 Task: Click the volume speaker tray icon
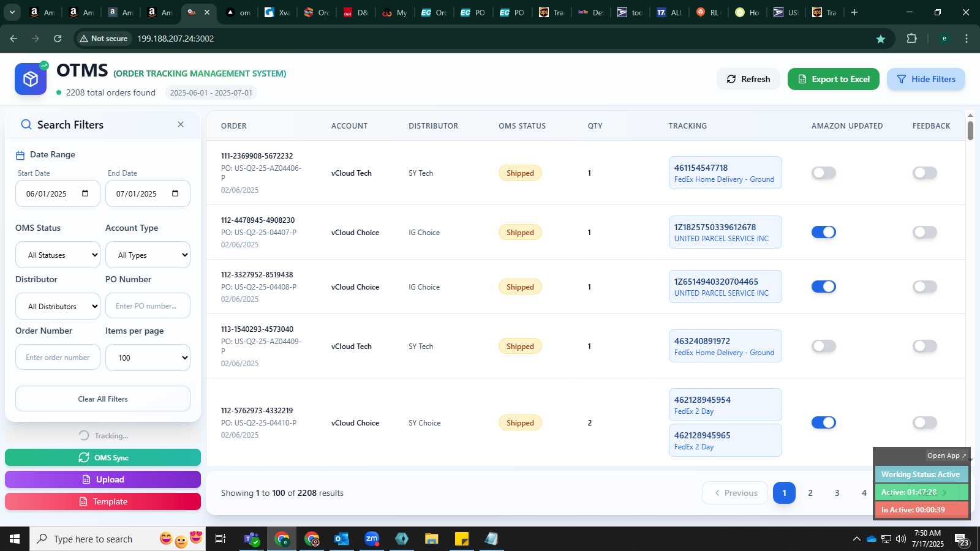click(x=901, y=539)
